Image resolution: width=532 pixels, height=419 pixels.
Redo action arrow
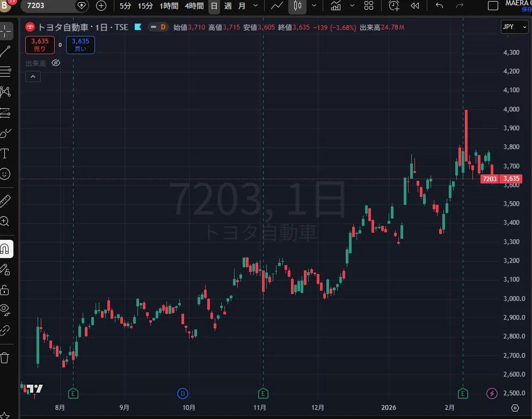[x=460, y=6]
